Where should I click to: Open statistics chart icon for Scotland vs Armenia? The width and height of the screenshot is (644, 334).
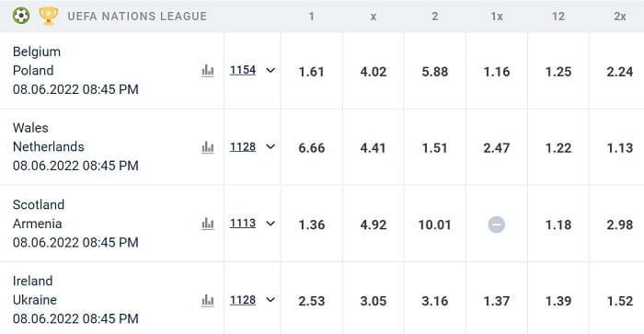(208, 224)
